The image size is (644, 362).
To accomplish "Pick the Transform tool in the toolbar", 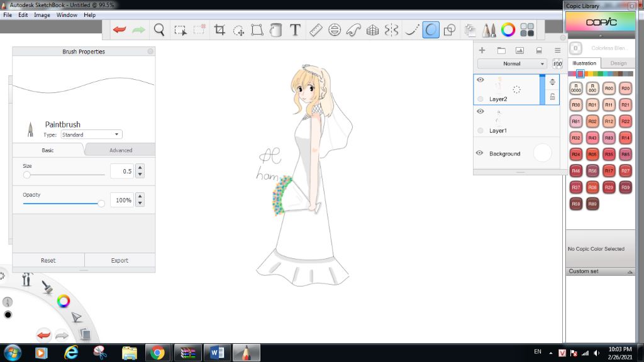I will [257, 30].
